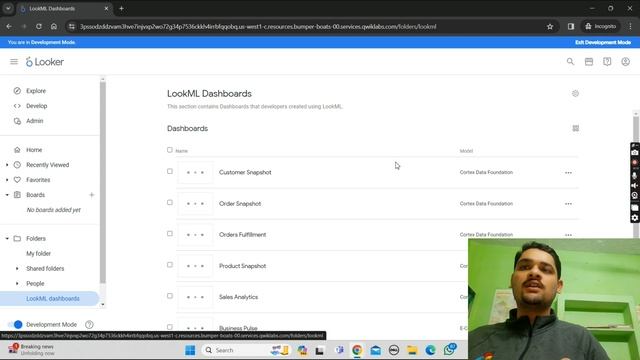Open more options for Customer Snapshot

tap(568, 173)
